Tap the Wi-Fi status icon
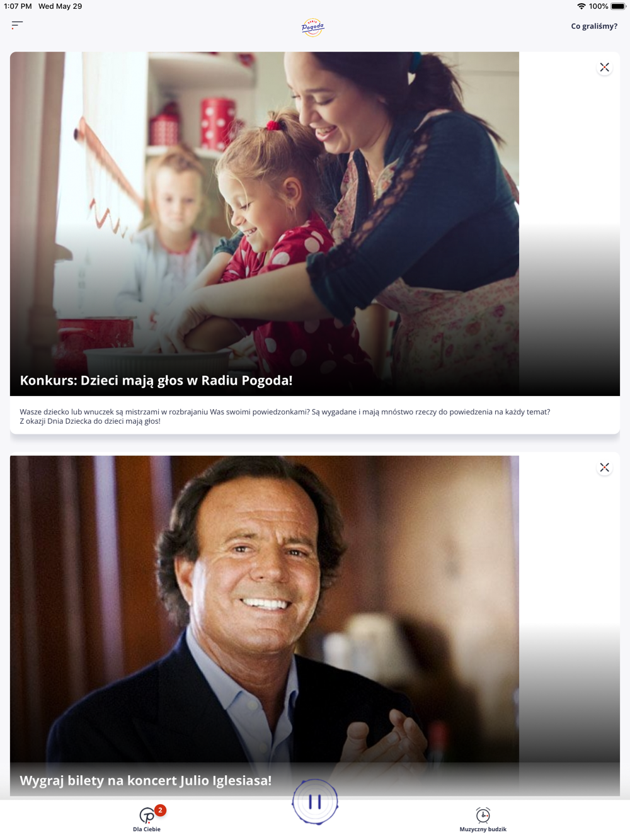This screenshot has width=630, height=840. (x=581, y=6)
